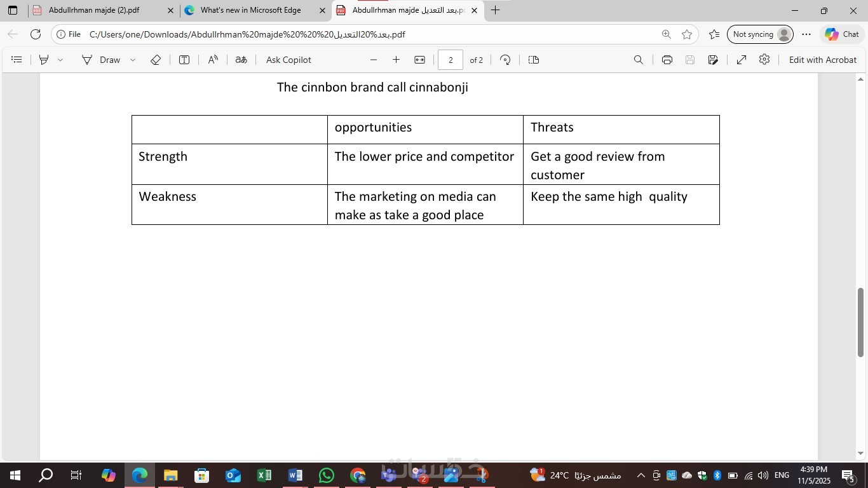Open the PDF table of contents panel
The height and width of the screenshot is (488, 868).
pos(17,60)
